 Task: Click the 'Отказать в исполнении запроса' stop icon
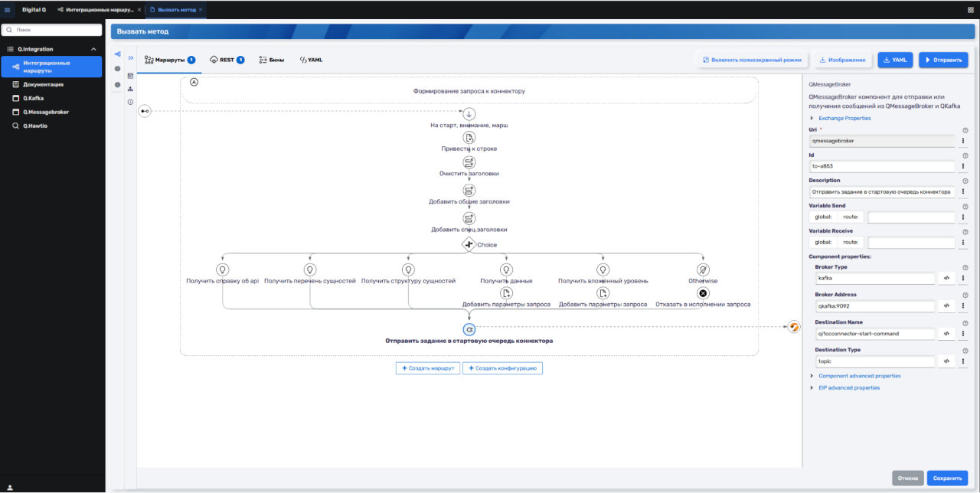703,293
